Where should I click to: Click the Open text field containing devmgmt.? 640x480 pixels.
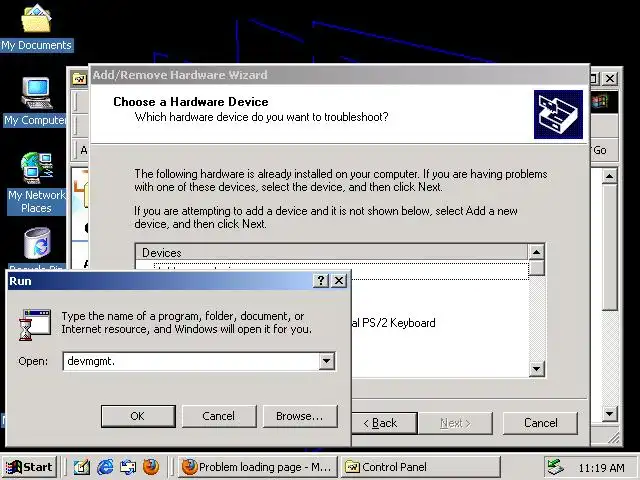[191, 361]
